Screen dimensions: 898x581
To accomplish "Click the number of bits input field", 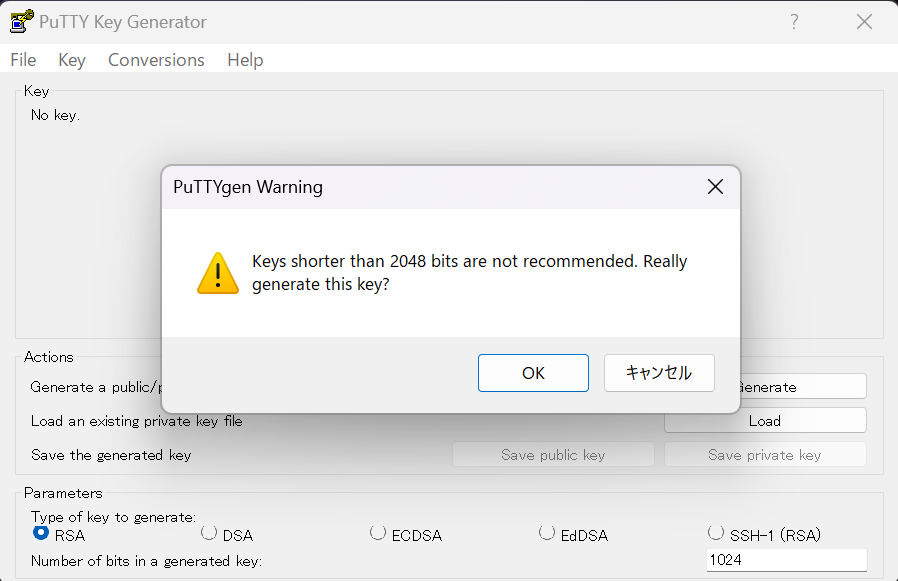I will click(786, 560).
